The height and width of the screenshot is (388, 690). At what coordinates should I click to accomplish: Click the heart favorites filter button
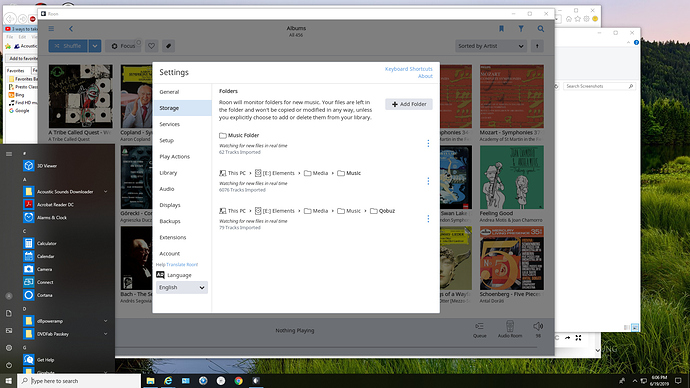pos(151,46)
